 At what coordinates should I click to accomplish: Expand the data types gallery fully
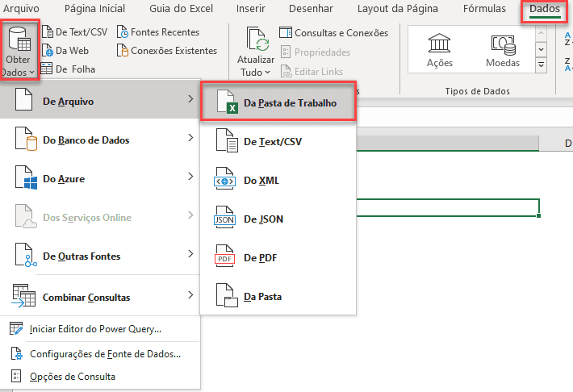point(542,65)
